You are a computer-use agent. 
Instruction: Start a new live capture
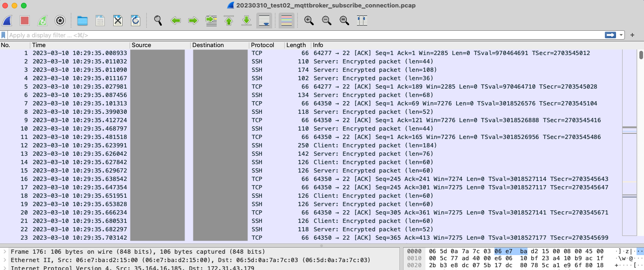tap(7, 21)
